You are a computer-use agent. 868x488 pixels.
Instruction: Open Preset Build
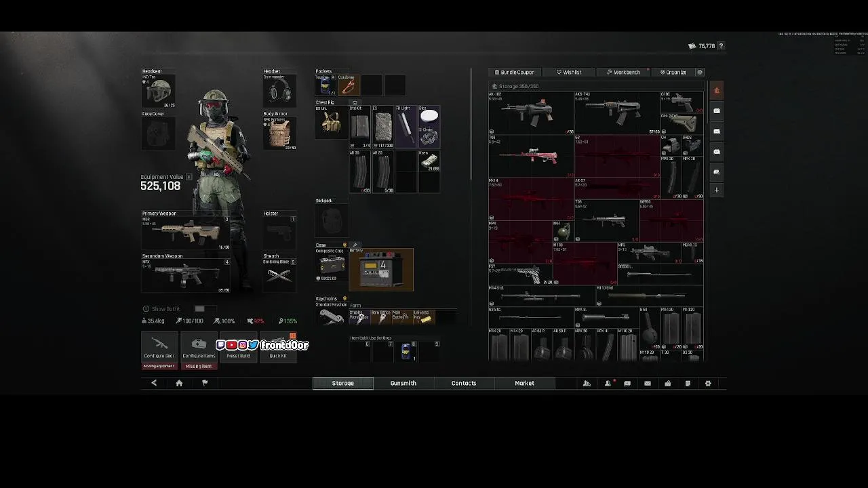238,348
